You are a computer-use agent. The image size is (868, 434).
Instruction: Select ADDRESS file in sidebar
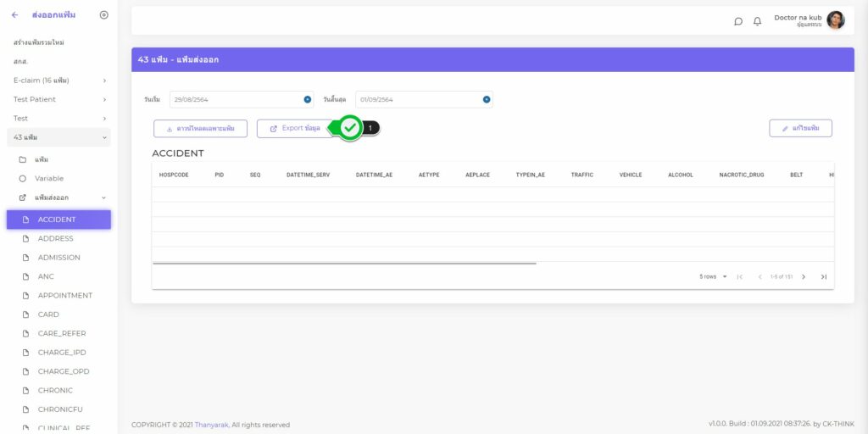(x=55, y=238)
